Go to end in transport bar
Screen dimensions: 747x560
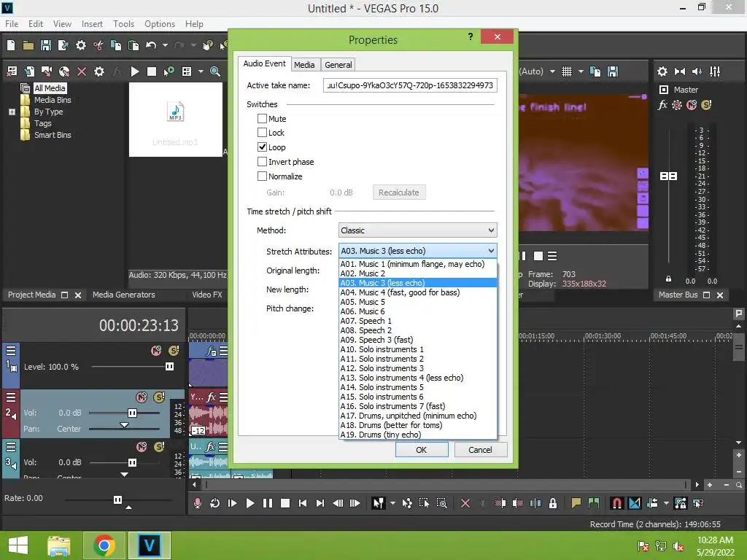click(320, 503)
